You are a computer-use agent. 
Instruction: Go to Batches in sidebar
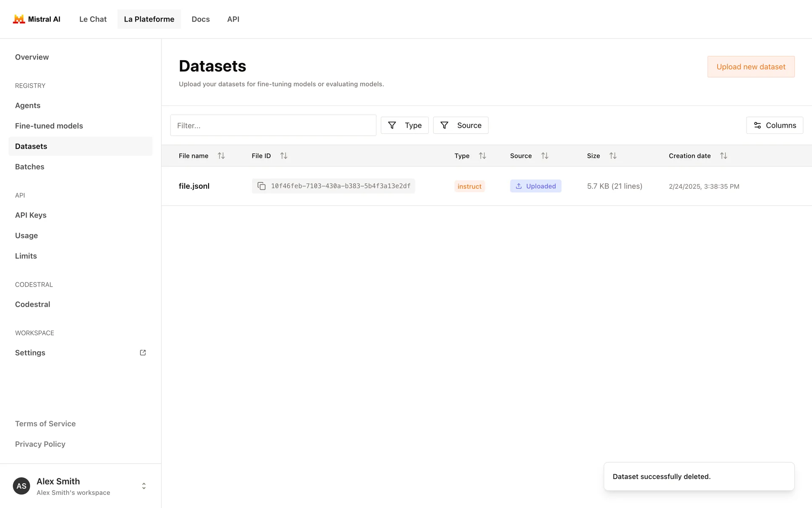point(30,167)
